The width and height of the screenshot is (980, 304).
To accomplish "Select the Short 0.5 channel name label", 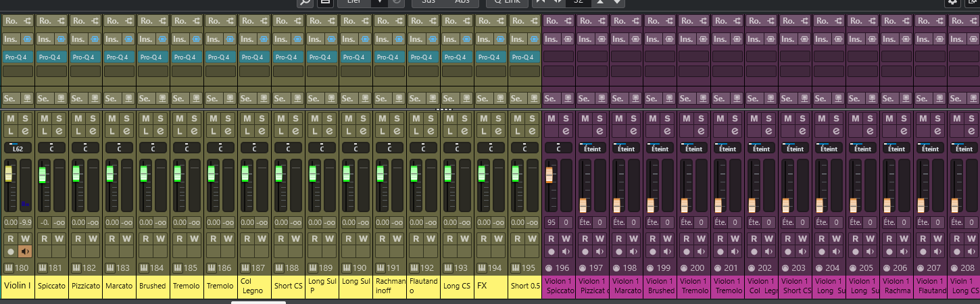I will (525, 286).
